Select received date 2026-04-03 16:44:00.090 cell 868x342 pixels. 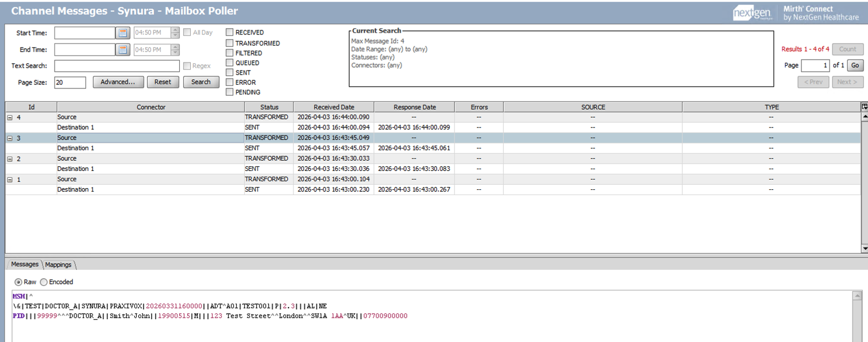(x=334, y=117)
